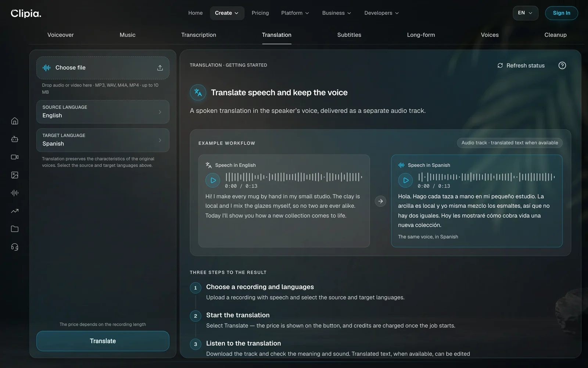This screenshot has height=368, width=588.
Task: Seek in the Spanish speech waveform
Action: [x=487, y=177]
